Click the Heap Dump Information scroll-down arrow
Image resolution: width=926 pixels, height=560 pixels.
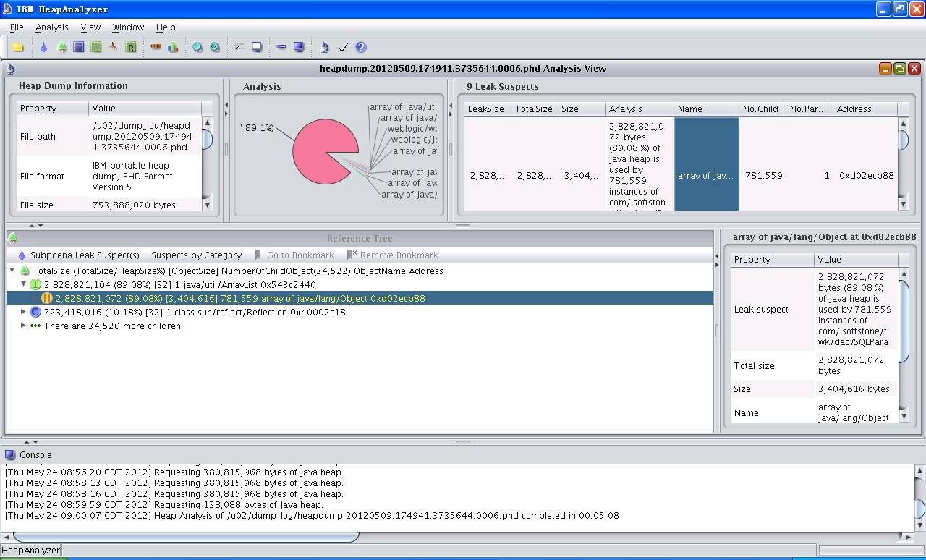pyautogui.click(x=207, y=205)
